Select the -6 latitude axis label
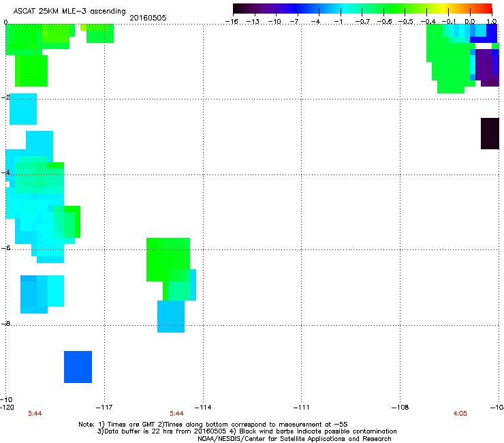 point(5,248)
